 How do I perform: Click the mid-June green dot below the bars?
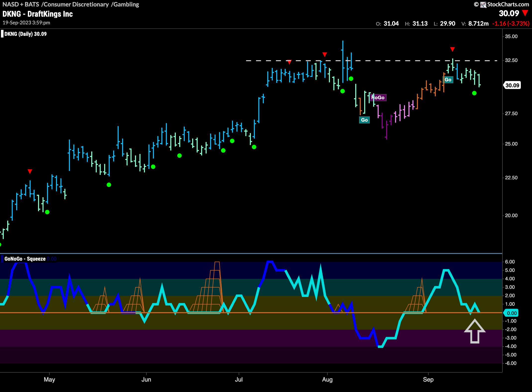pyautogui.click(x=179, y=156)
